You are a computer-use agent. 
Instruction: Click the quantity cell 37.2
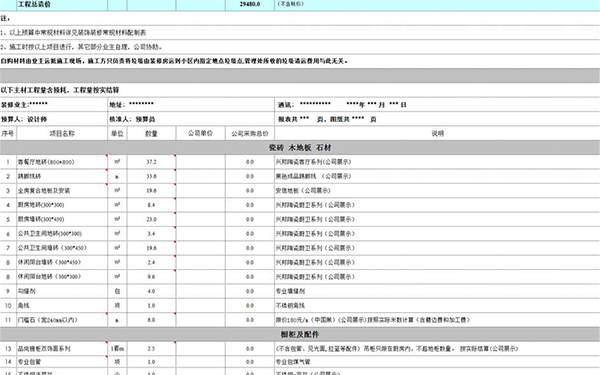(152, 162)
